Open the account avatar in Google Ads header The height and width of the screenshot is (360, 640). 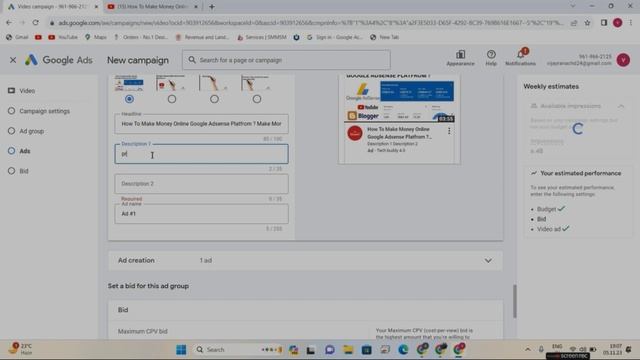tap(623, 60)
